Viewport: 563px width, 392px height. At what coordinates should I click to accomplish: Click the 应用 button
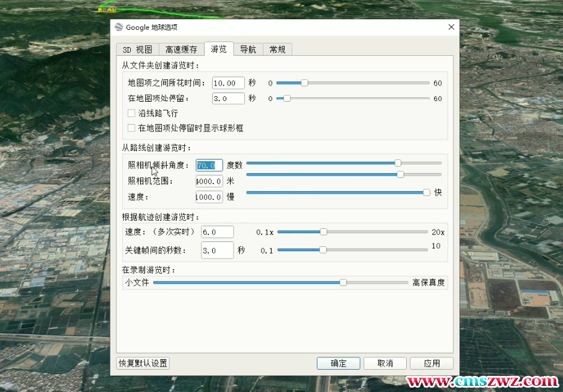pos(432,363)
